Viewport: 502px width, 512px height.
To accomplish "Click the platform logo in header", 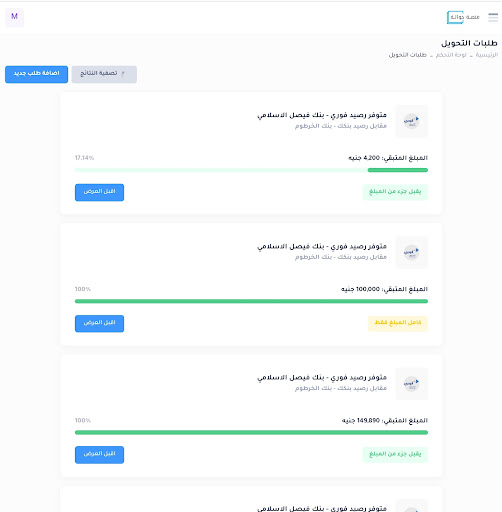I will (463, 17).
